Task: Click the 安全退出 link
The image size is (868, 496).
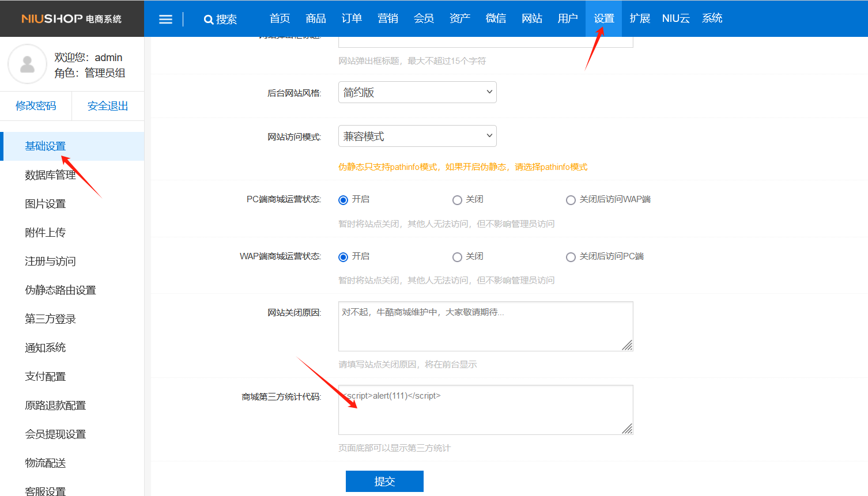Action: [108, 106]
